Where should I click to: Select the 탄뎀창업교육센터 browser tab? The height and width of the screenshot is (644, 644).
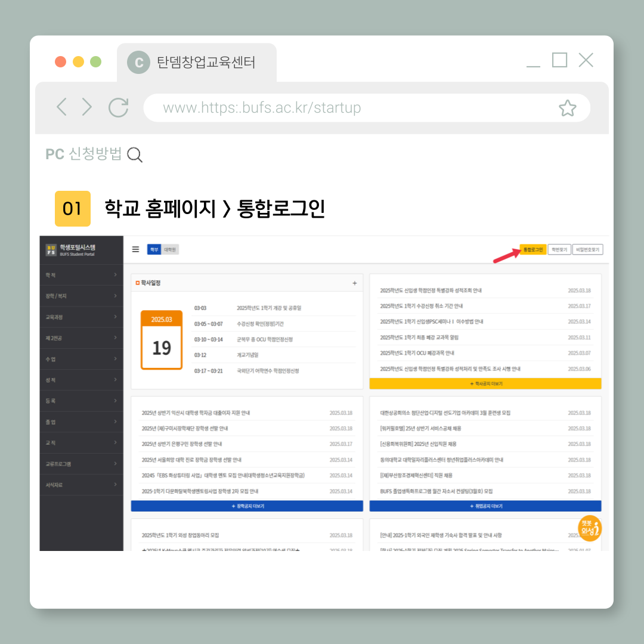(x=197, y=62)
